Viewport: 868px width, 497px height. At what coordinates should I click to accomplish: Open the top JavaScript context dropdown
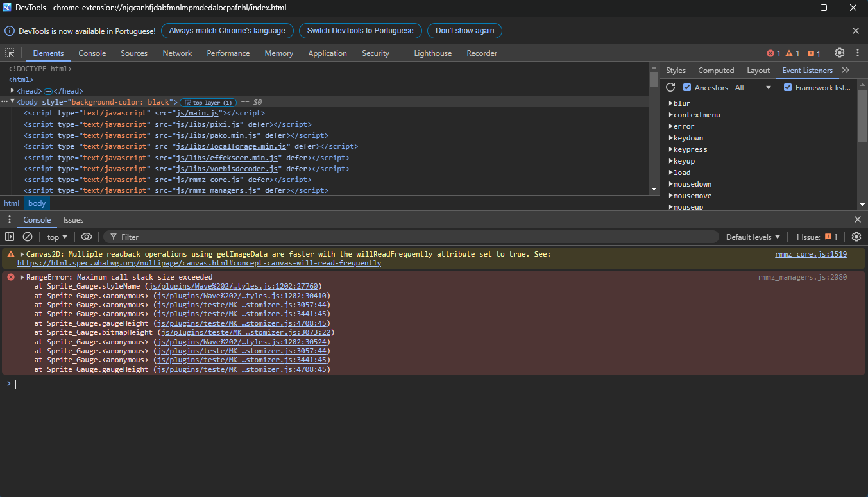57,237
